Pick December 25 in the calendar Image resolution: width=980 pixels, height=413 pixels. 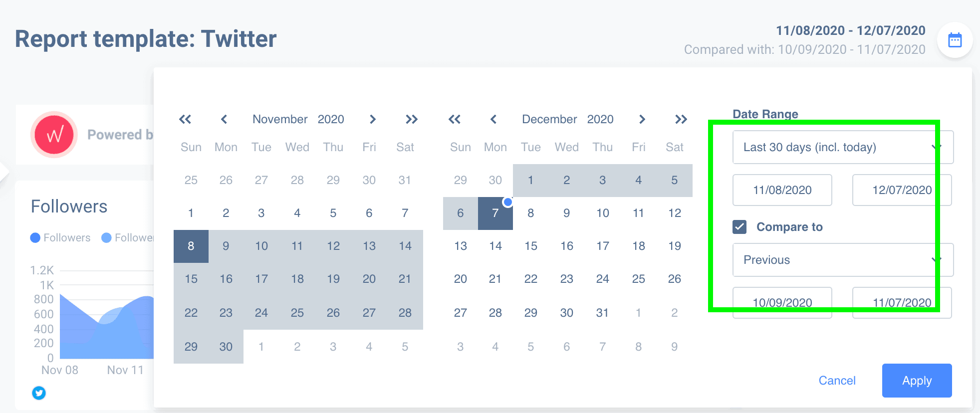click(639, 279)
